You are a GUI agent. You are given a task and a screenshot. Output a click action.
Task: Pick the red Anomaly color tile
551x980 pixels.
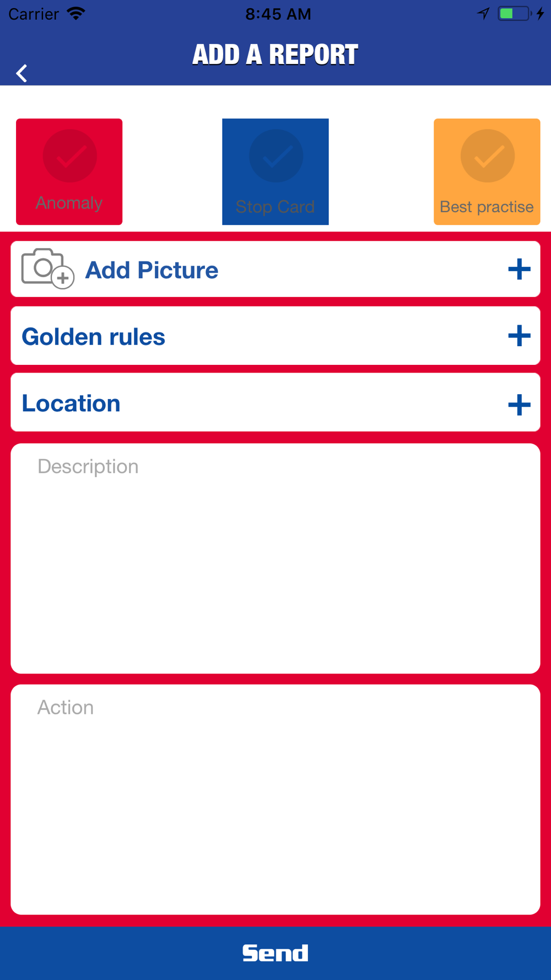(x=69, y=171)
